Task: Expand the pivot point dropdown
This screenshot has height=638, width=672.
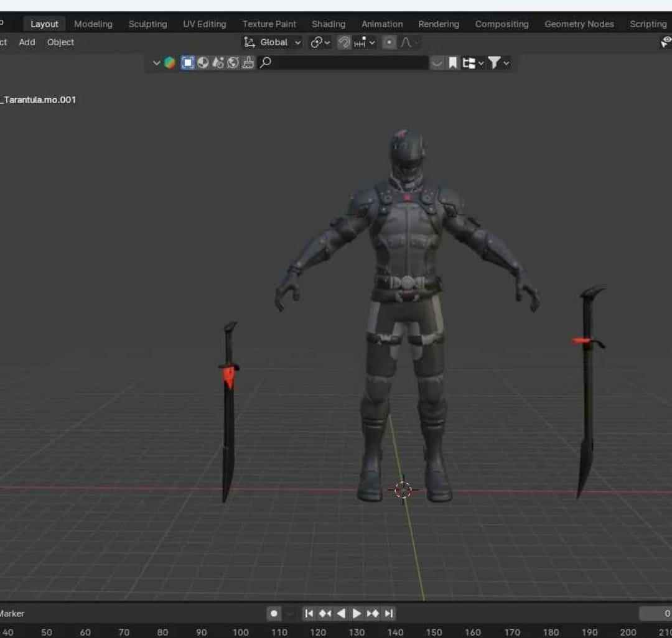Action: pos(320,42)
